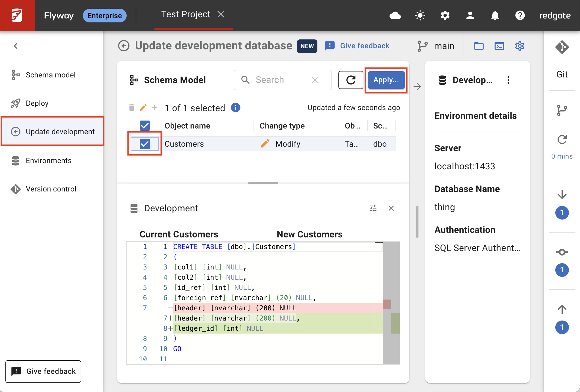Click the added ledger_id line in diff
Screen dimensions: 580x392
click(278, 328)
